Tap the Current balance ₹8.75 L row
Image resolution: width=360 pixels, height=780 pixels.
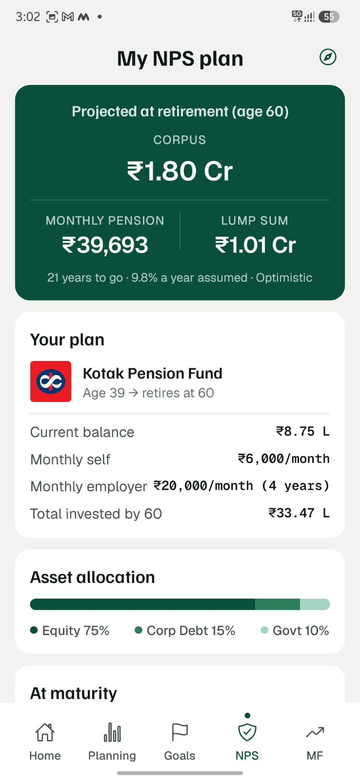tap(180, 432)
